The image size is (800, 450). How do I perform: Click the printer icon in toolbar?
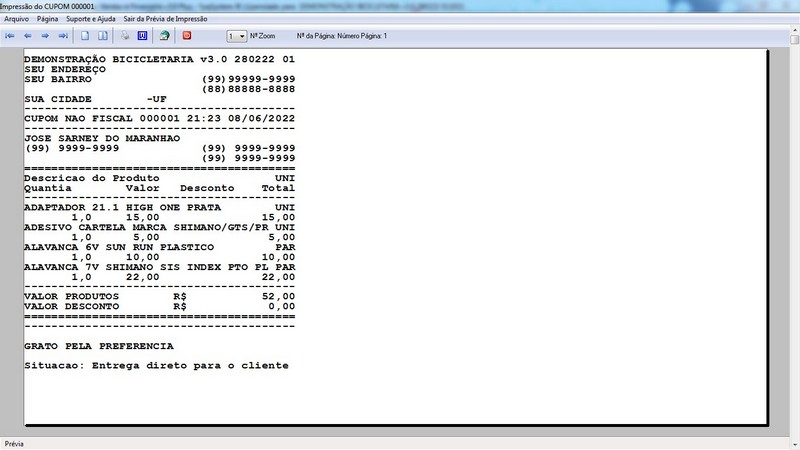coord(125,36)
